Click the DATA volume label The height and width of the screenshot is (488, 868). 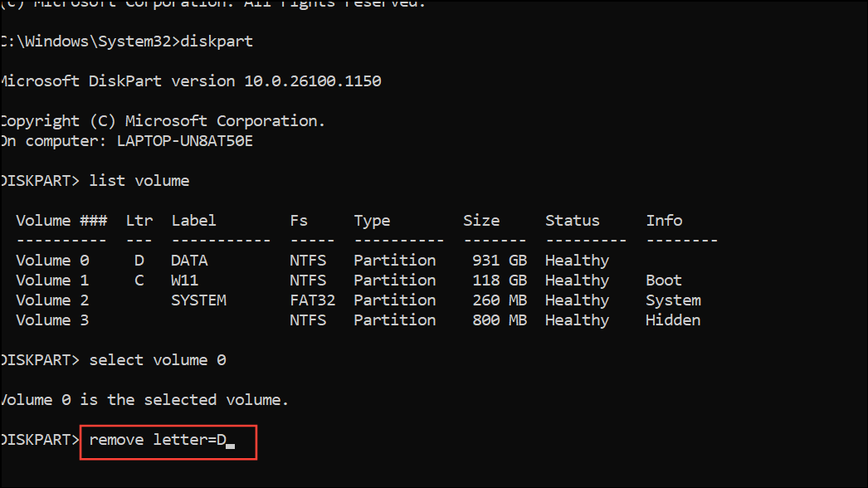[189, 261]
